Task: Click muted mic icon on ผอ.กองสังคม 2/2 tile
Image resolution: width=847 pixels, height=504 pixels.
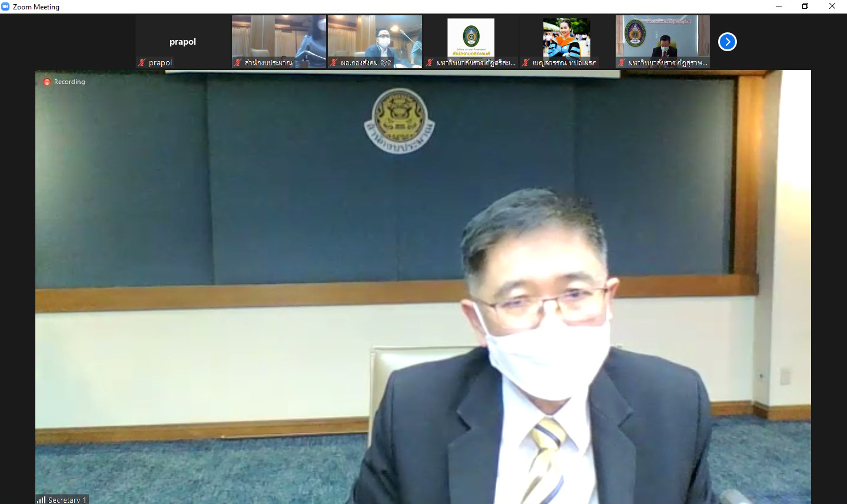Action: coord(334,62)
